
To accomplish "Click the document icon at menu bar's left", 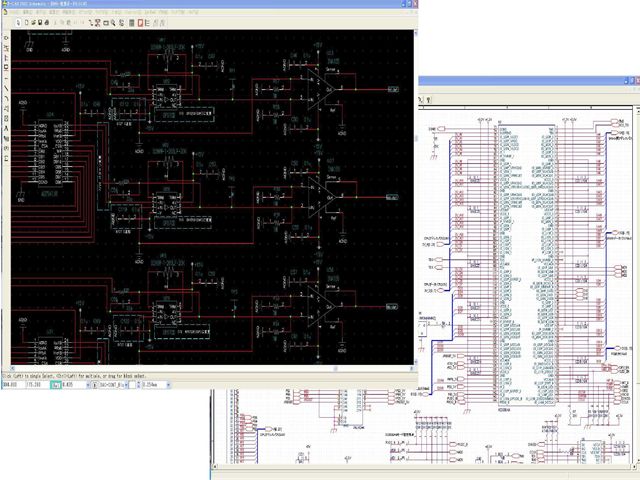I will (5, 12).
